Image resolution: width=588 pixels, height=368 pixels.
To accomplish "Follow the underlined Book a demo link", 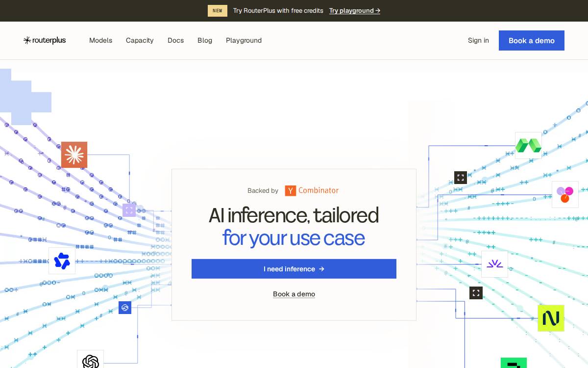I will 294,294.
